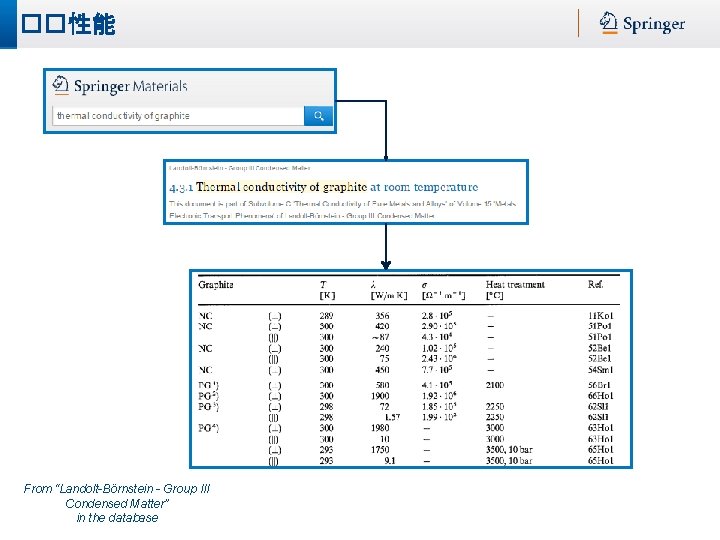Click the 'Ref.' column header

(x=596, y=284)
